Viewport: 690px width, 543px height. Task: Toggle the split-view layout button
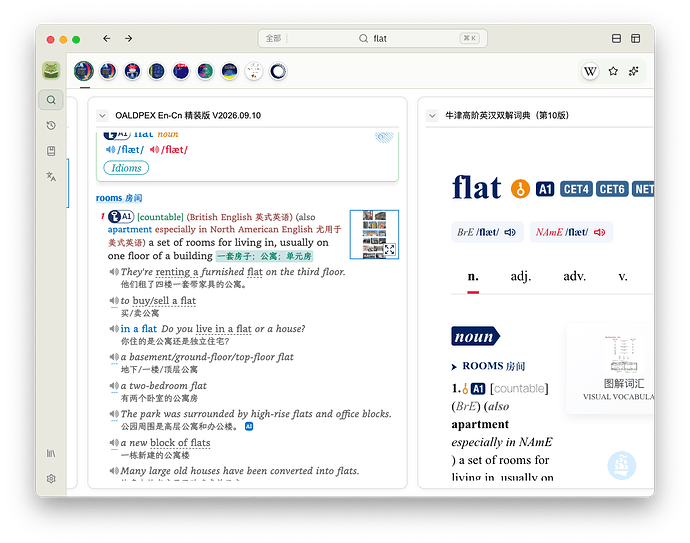[x=617, y=39]
